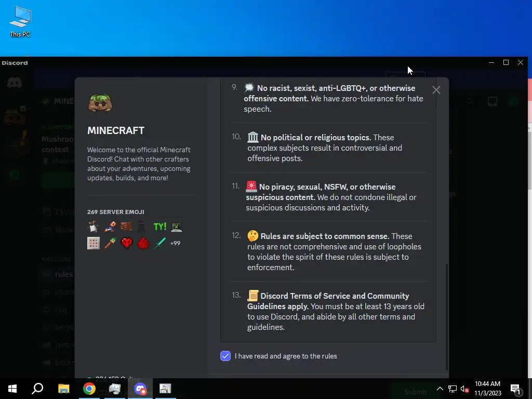532x399 pixels.
Task: Minimize the Discord window
Action: tap(491, 62)
